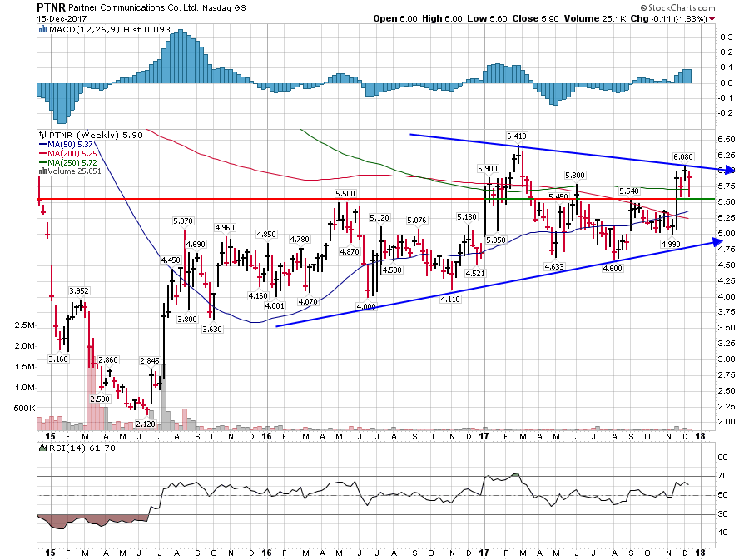Image resolution: width=749 pixels, height=560 pixels.
Task: Click the green MA(250) legend line swatch
Action: (44, 162)
